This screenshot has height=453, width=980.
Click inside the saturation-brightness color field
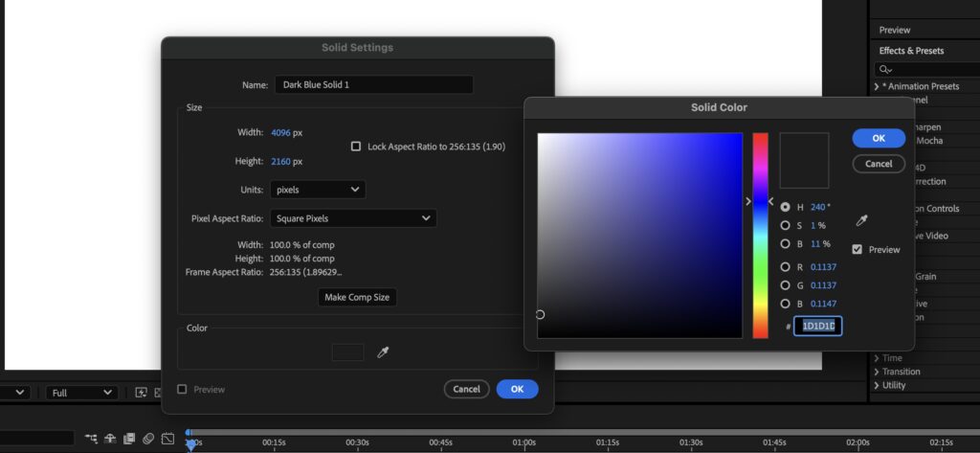(640, 236)
